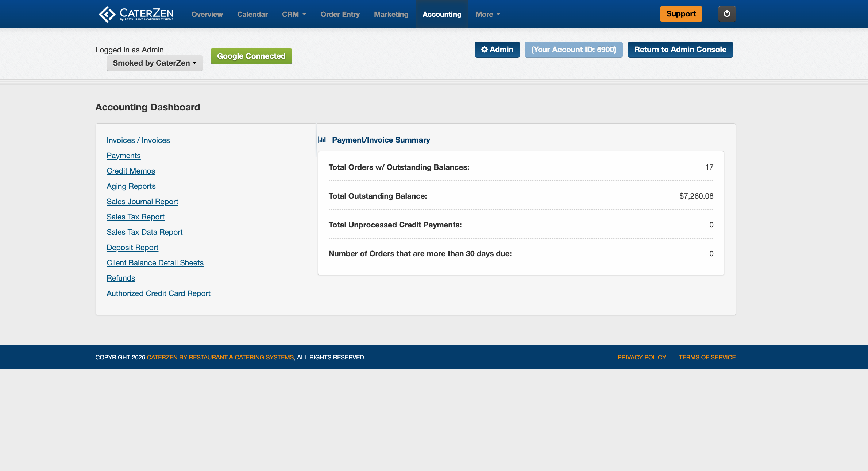Click the Google Connected button
Screen dimensions: 868x471
(x=251, y=56)
